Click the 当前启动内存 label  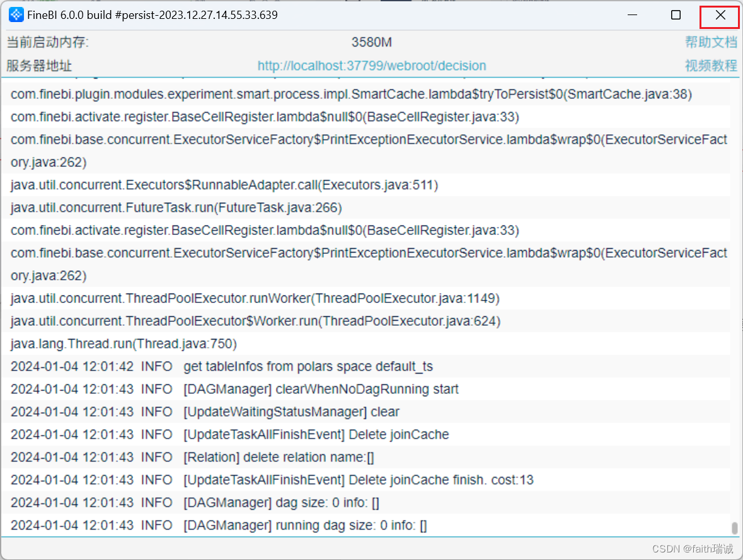[48, 42]
